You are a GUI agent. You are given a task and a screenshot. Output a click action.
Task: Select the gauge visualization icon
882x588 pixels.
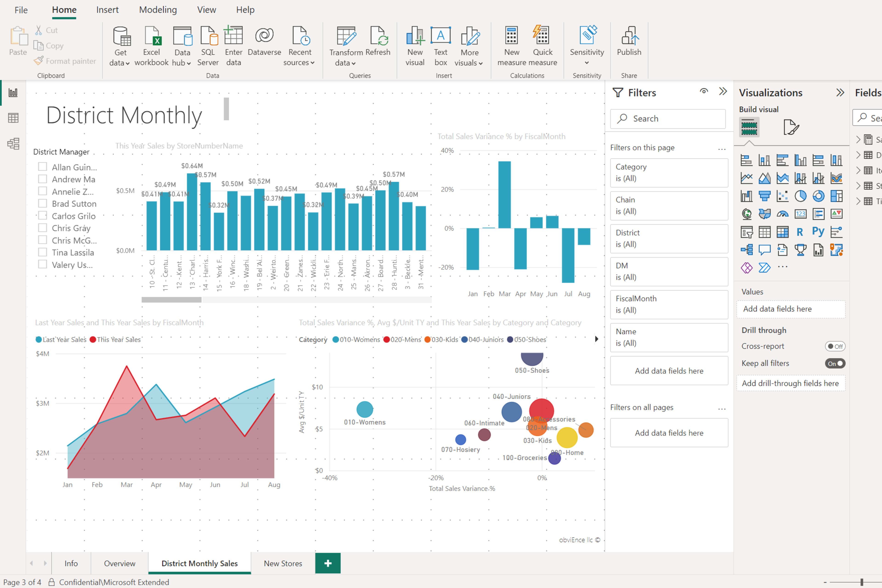[x=783, y=214]
